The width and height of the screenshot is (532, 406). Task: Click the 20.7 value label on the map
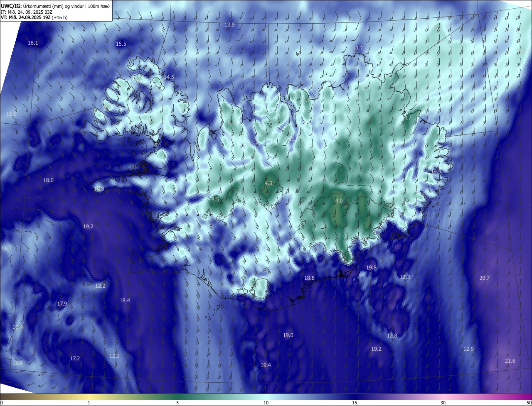(484, 278)
